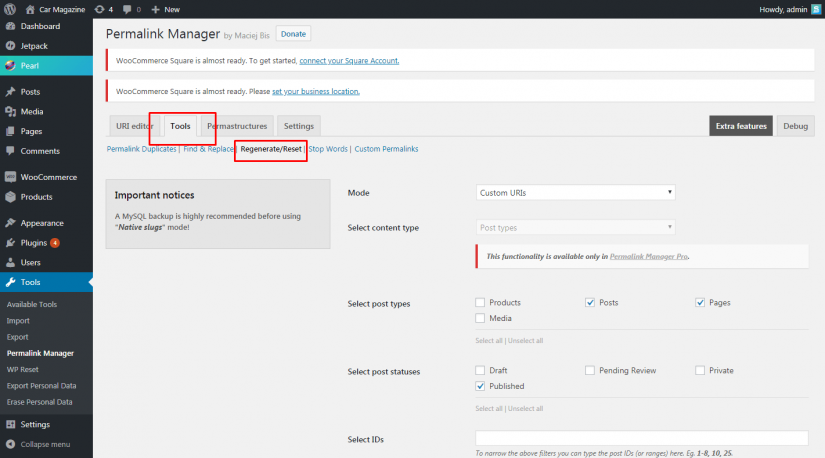Click Select all under post types
The image size is (825, 458).
click(x=489, y=341)
